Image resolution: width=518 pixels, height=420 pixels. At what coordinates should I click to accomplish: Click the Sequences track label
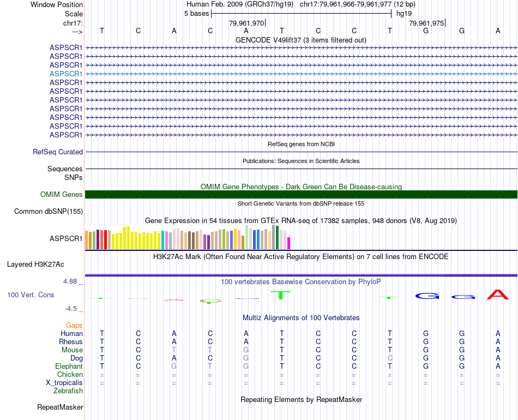65,169
